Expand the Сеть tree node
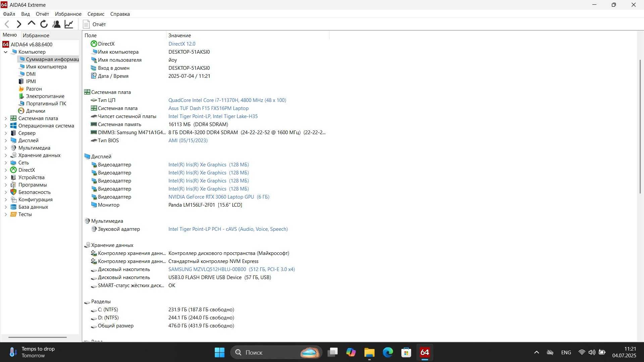The width and height of the screenshot is (644, 362). click(6, 163)
